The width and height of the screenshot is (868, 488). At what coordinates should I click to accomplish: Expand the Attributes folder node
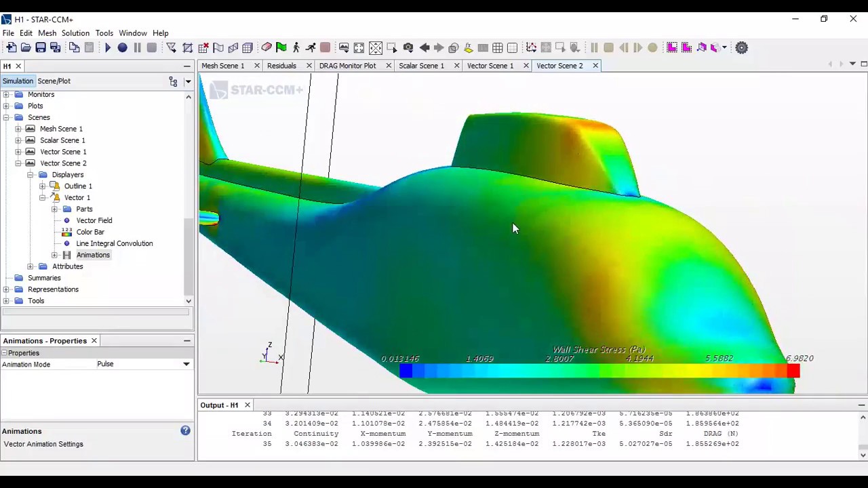tap(31, 266)
